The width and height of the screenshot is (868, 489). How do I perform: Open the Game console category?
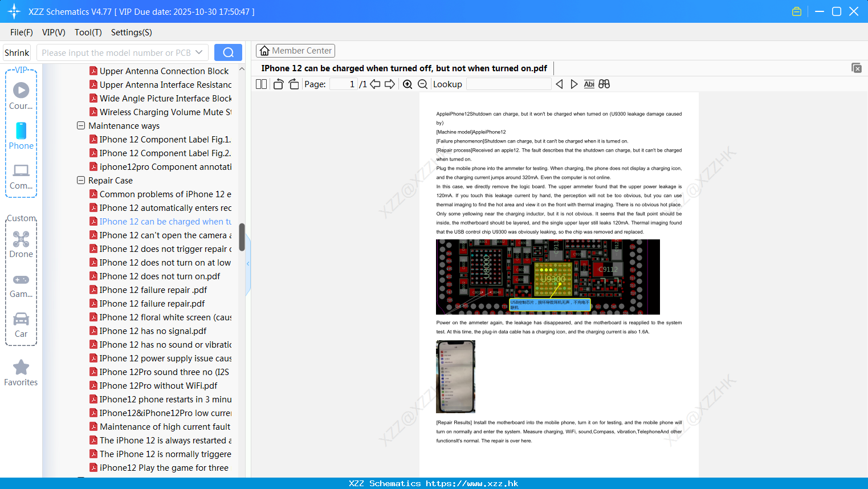pyautogui.click(x=21, y=285)
